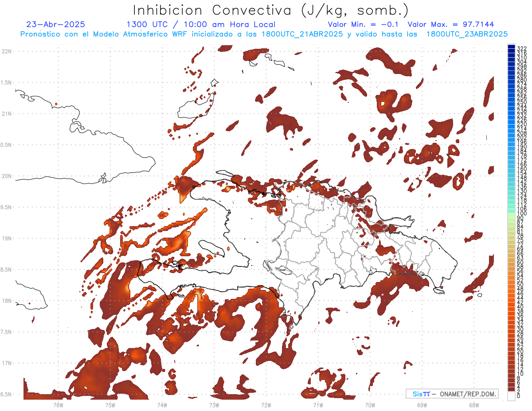Click the '71W' longitude label
Viewport: 532px width, 411px height.
click(x=318, y=405)
